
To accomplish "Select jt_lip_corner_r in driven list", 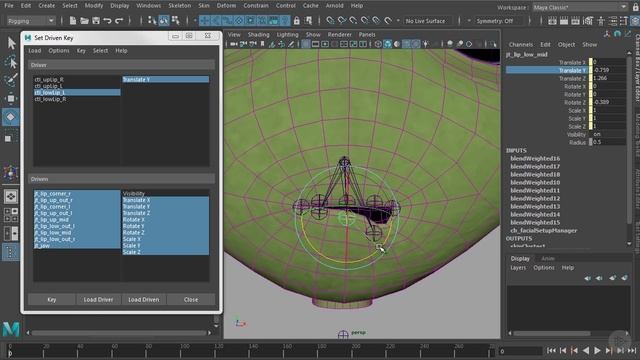I will pyautogui.click(x=77, y=194).
